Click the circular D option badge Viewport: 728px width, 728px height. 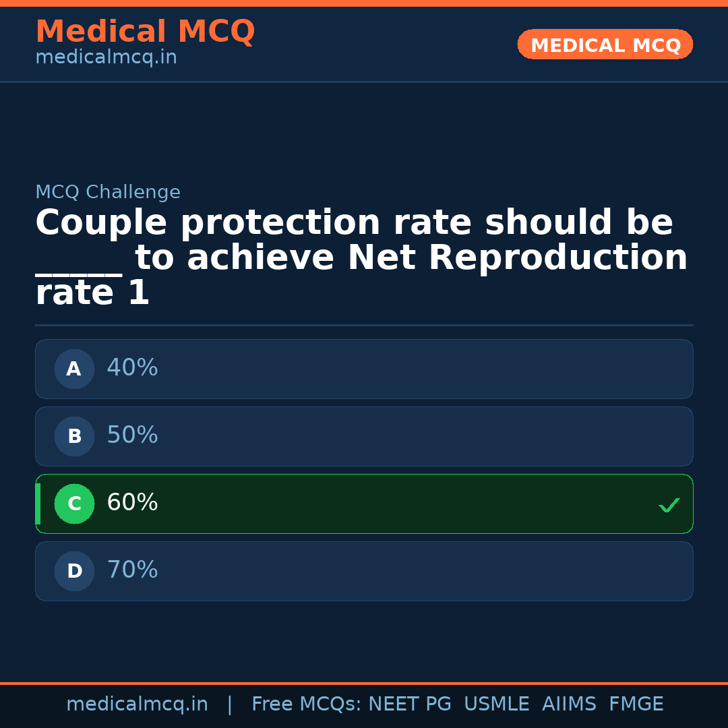(74, 571)
